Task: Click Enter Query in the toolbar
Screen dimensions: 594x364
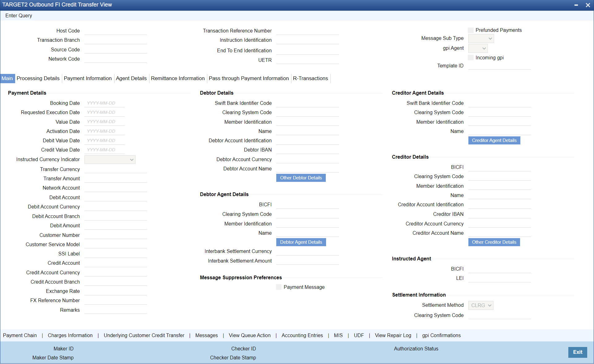Action: (x=19, y=16)
